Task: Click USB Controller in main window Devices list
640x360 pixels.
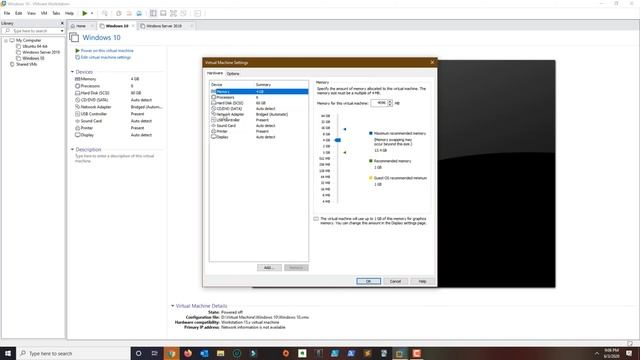Action: click(x=94, y=114)
